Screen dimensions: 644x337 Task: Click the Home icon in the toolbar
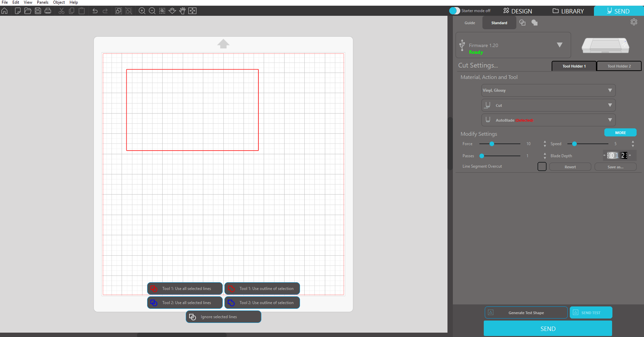click(x=5, y=11)
